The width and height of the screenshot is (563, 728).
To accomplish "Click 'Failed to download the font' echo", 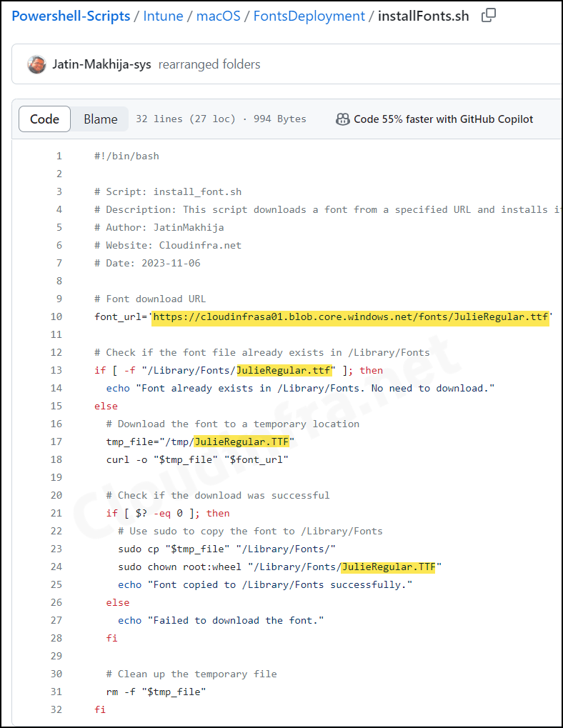I will pyautogui.click(x=221, y=620).
